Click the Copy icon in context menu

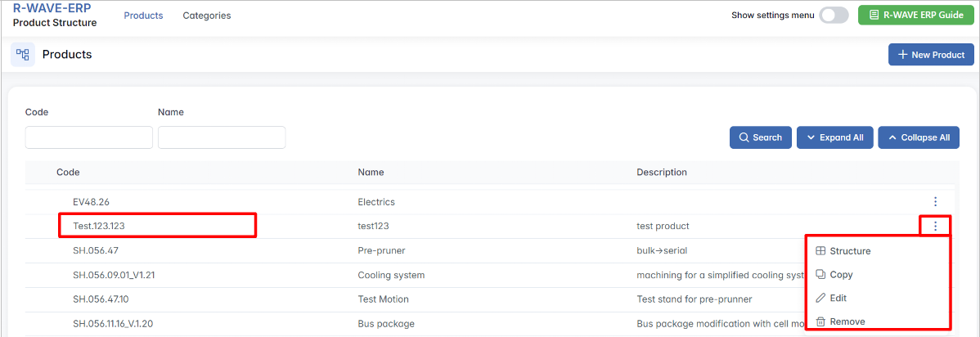820,275
